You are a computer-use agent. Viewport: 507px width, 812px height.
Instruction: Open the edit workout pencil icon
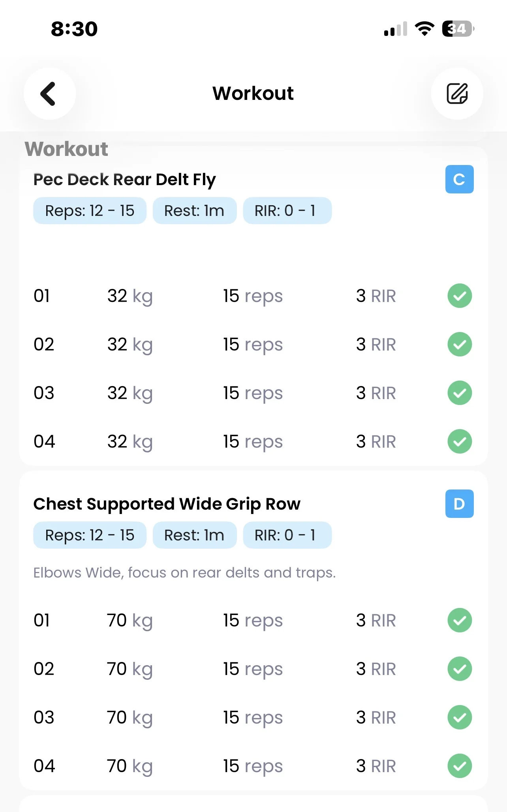(x=457, y=94)
